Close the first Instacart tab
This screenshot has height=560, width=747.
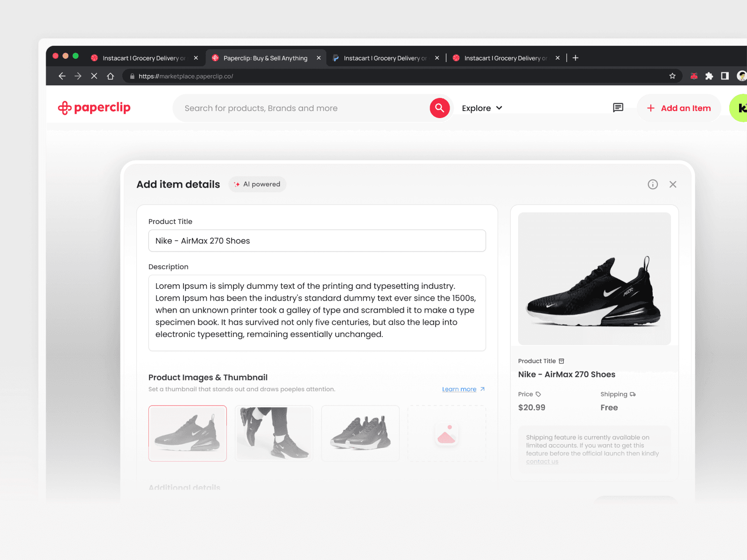[x=196, y=58]
